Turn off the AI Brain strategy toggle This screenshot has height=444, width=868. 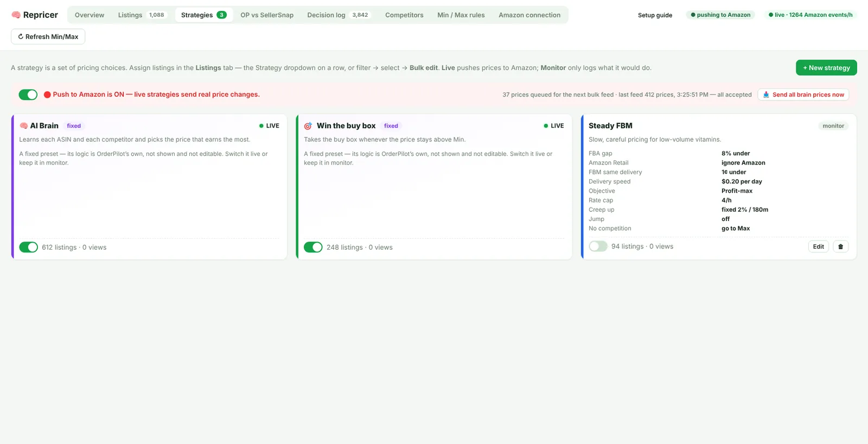[x=28, y=247]
